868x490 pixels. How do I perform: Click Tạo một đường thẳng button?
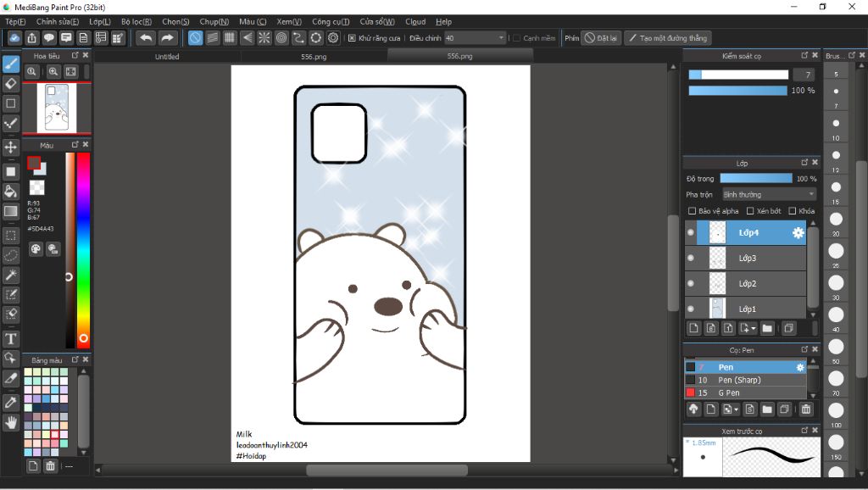pyautogui.click(x=668, y=38)
